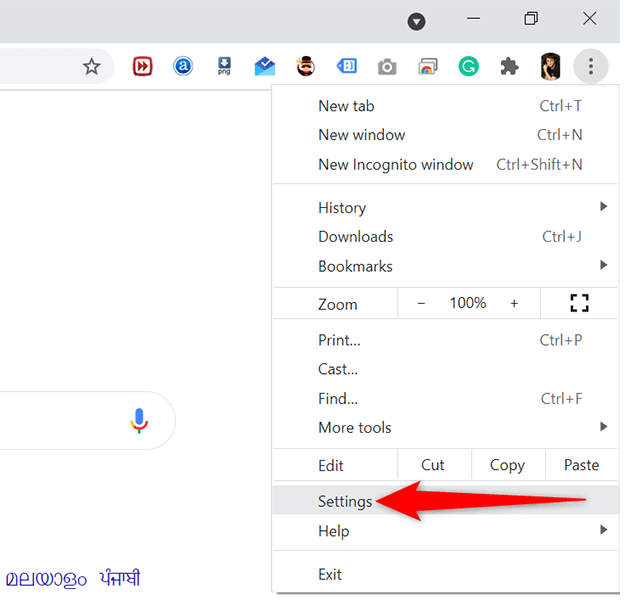
Task: Increase zoom with the plus button
Action: point(514,304)
